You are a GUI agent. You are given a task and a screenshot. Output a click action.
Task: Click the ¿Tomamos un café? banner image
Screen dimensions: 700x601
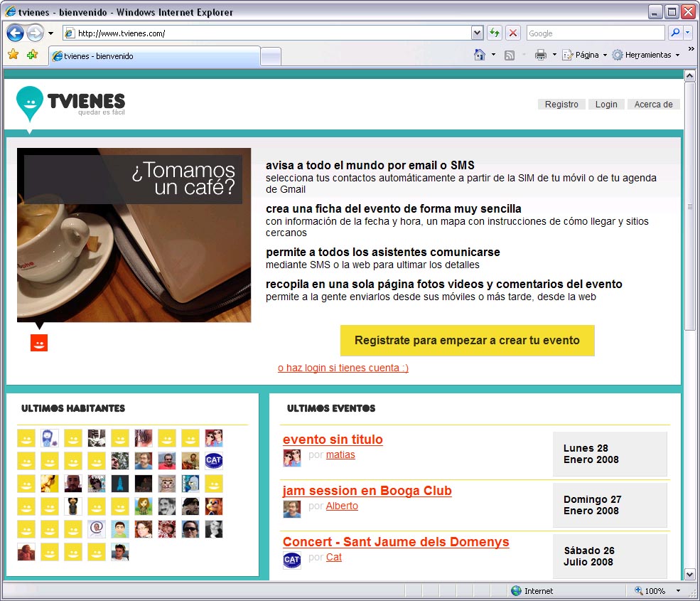[x=134, y=235]
